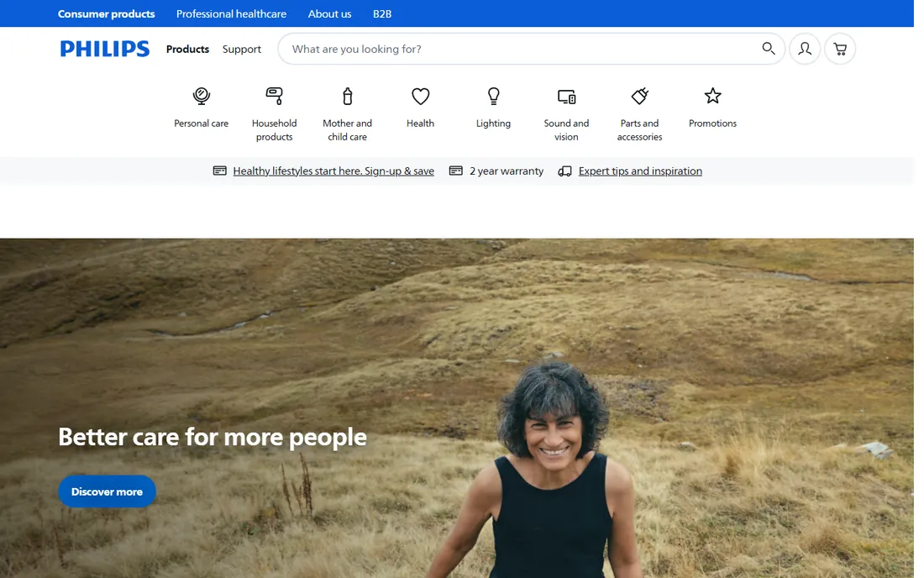Switch to Consumer products tab
924x578 pixels.
point(106,13)
